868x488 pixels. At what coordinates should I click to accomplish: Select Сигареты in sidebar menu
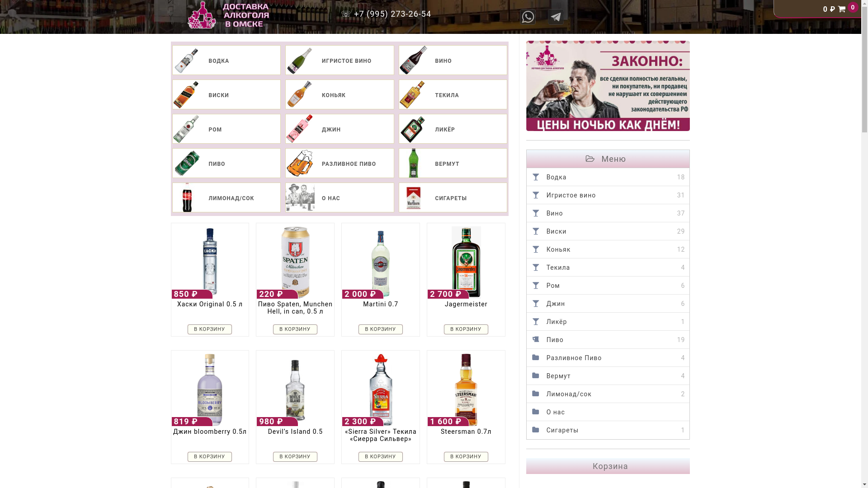pos(608,430)
